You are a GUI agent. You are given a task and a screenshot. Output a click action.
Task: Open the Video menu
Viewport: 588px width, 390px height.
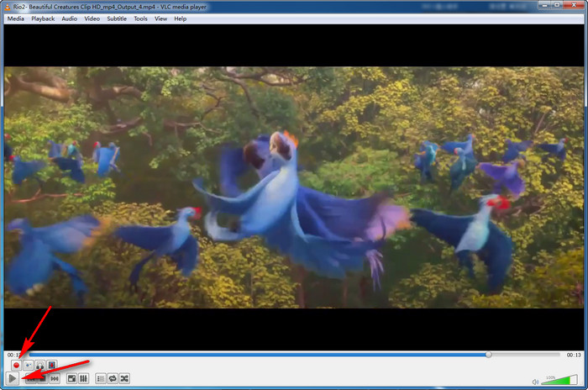(x=92, y=18)
